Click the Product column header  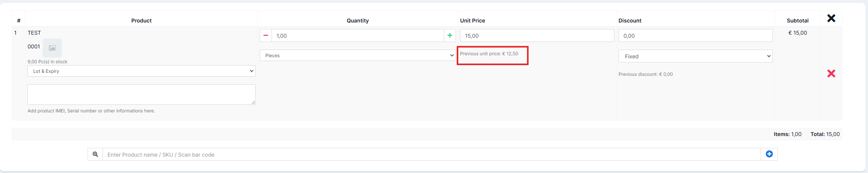click(x=141, y=21)
